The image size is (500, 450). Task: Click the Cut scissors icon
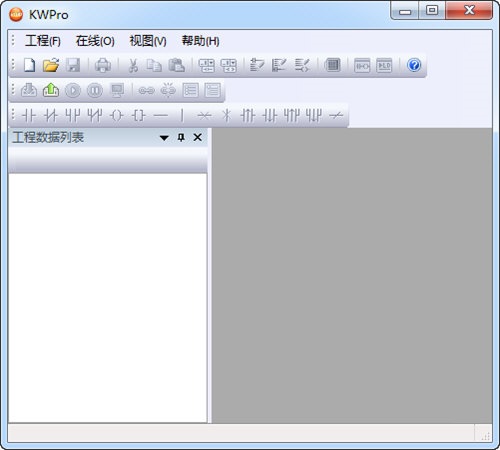[133, 65]
